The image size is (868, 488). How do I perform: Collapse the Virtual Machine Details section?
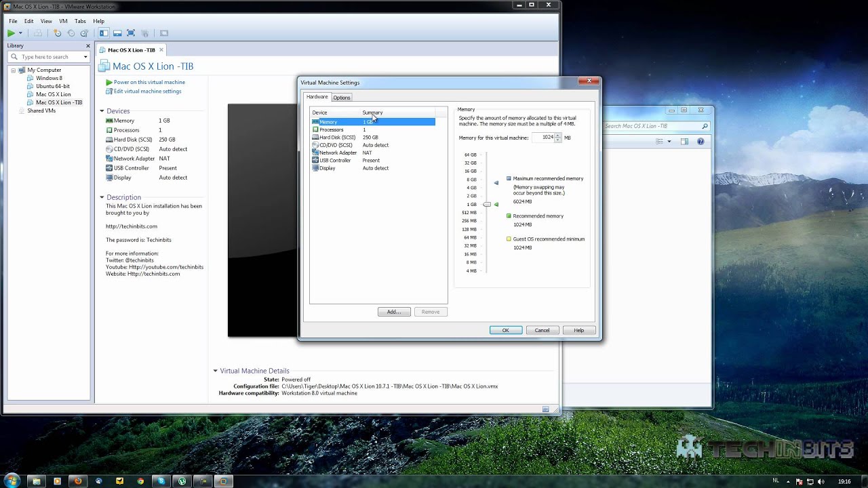pos(216,371)
